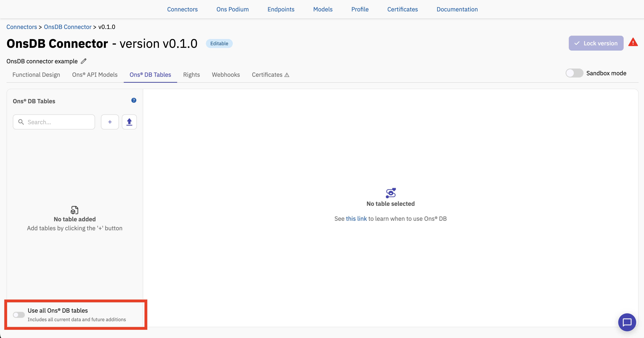The width and height of the screenshot is (644, 338).
Task: Click the Lock version button
Action: 596,43
